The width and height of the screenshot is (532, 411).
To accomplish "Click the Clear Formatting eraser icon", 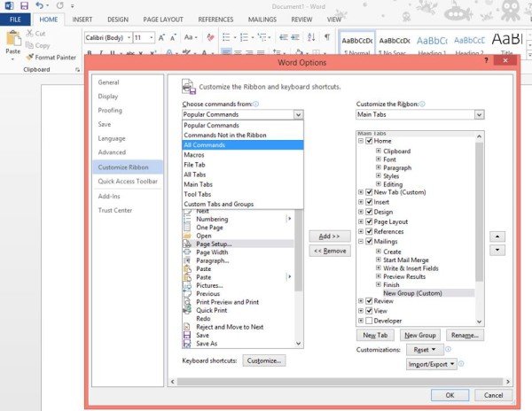I will coord(210,37).
